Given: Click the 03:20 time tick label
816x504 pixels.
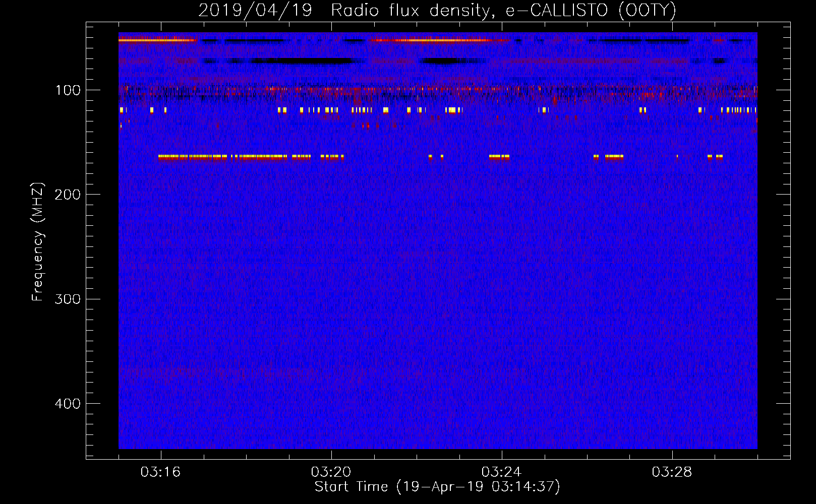Looking at the screenshot, I should click(331, 472).
